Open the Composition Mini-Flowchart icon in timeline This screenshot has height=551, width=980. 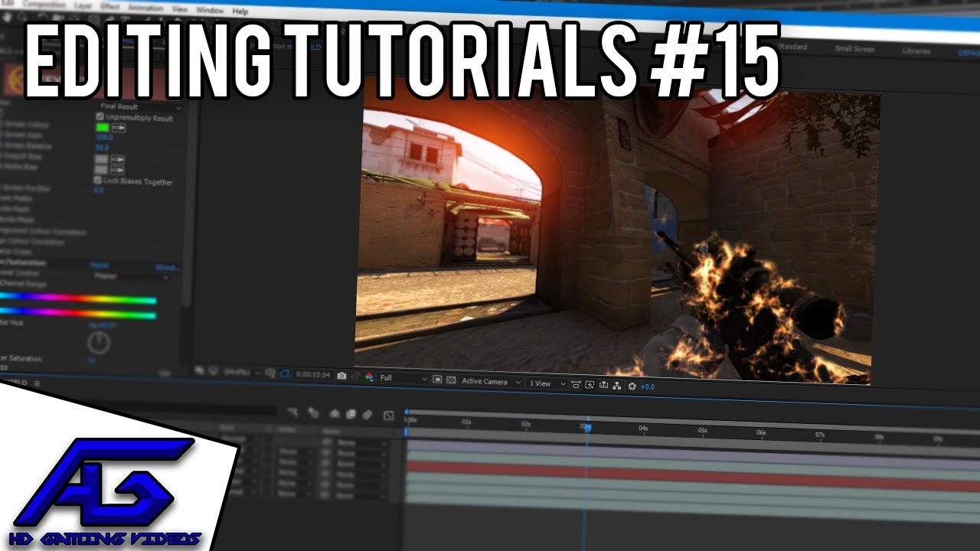click(292, 412)
